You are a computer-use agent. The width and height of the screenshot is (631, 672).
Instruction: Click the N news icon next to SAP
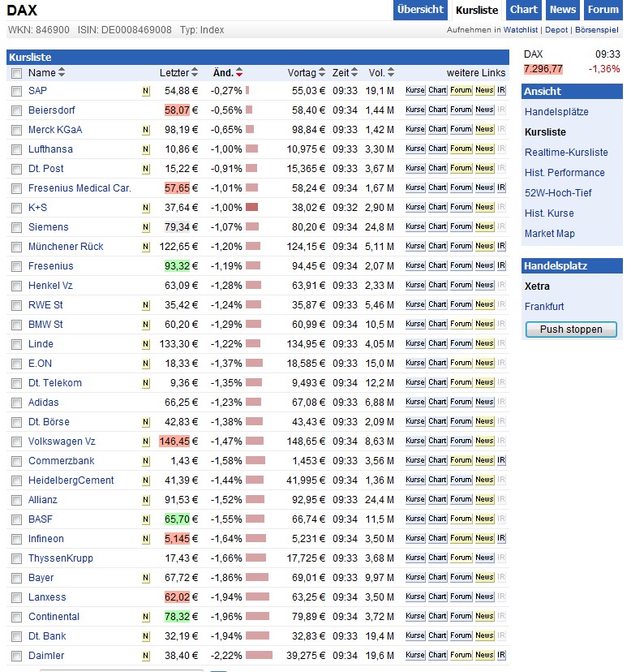point(146,91)
